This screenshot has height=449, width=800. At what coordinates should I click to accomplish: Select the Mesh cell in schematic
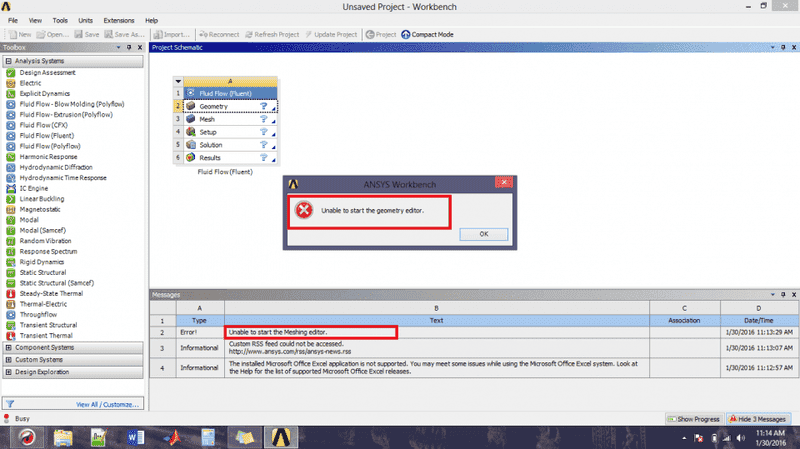(230, 119)
